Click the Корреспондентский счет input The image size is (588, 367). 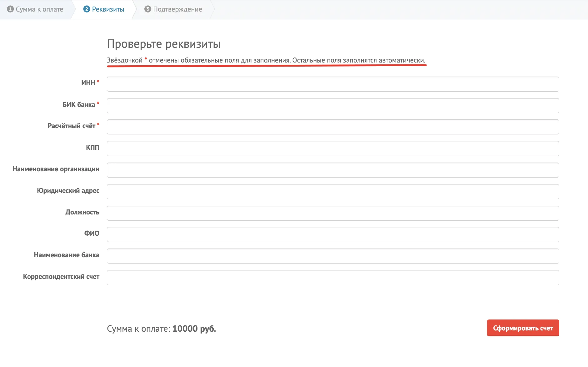[x=333, y=278]
